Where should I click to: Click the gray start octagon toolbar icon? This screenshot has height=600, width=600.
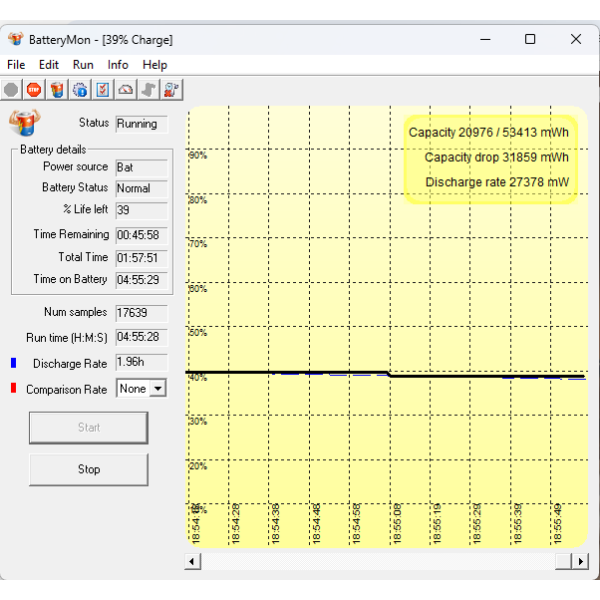(11, 90)
